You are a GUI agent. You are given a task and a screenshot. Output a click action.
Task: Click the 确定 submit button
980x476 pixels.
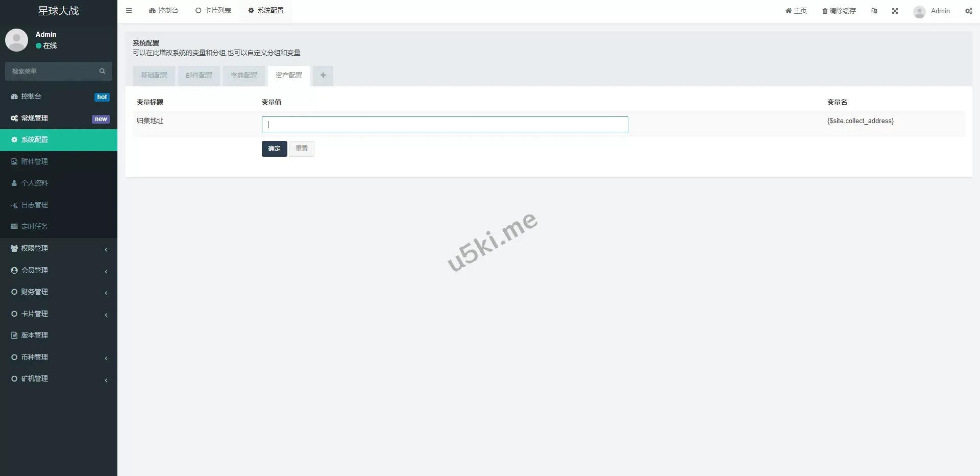point(275,149)
